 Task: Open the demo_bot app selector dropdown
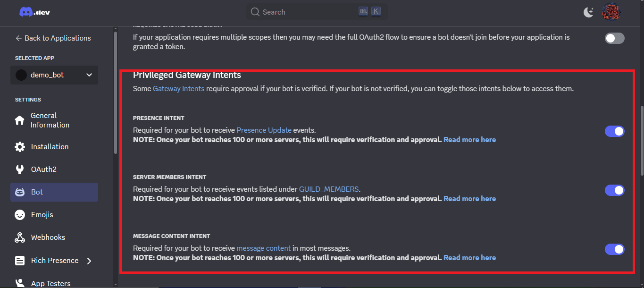[x=54, y=75]
